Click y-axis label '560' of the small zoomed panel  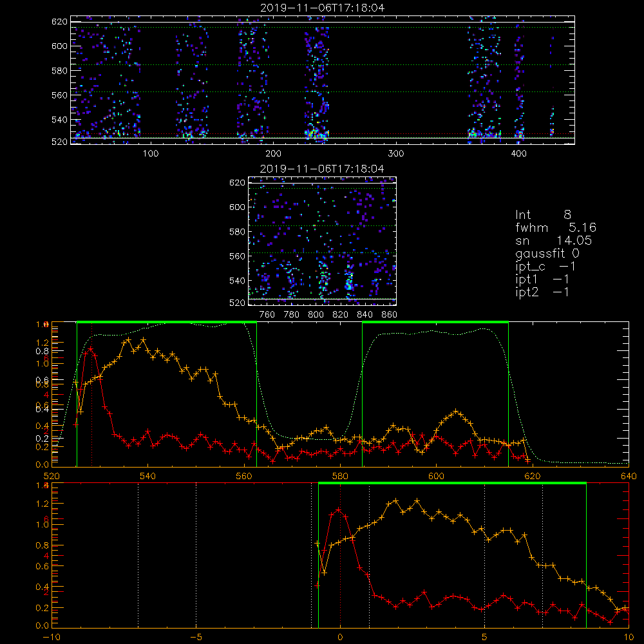pyautogui.click(x=238, y=256)
